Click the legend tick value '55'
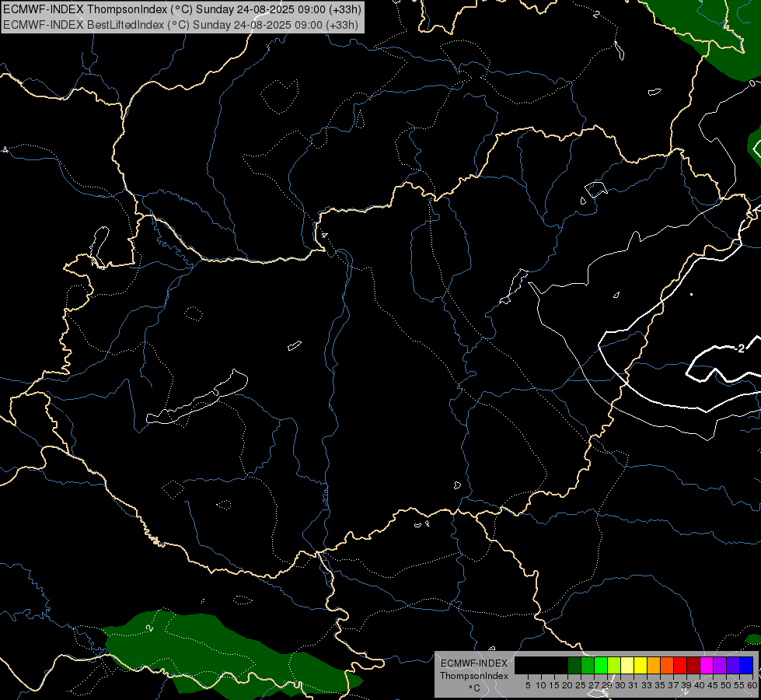This screenshot has width=761, height=700. [739, 685]
